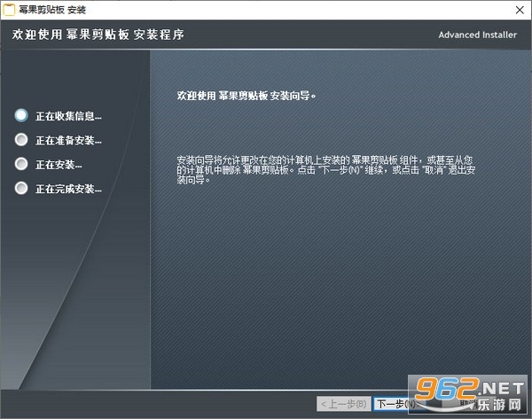Image resolution: width=532 pixels, height=419 pixels.
Task: Click the 欢迎使用 幂果剪贴板 安装向导 heading
Action: pos(246,96)
